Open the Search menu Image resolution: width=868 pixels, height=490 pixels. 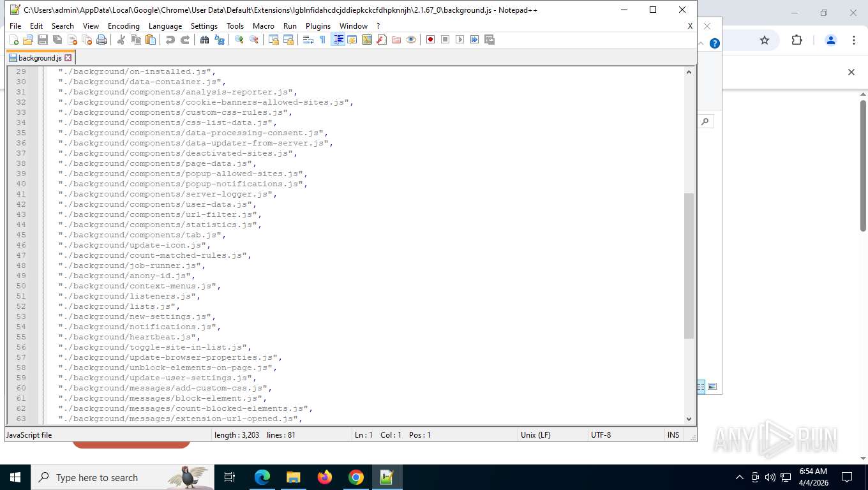(63, 26)
